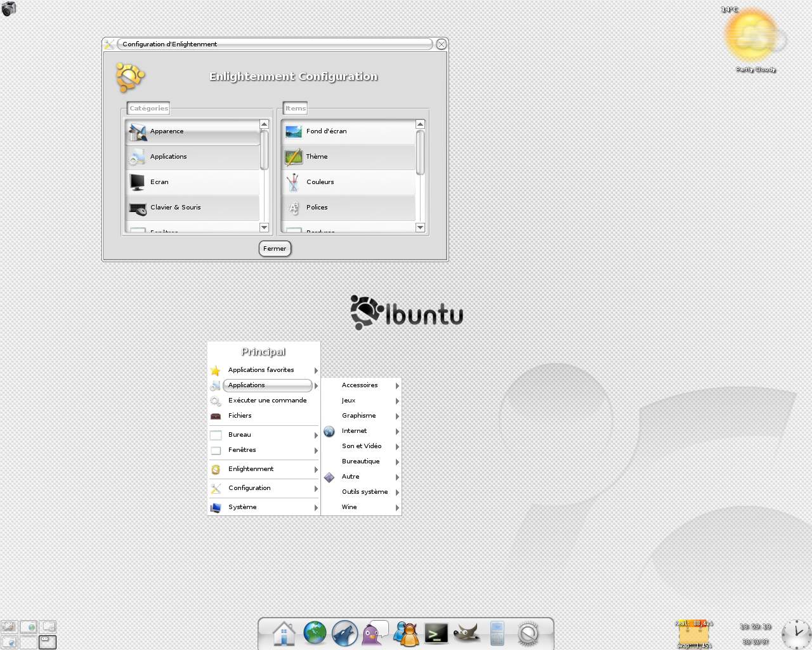Screen dimensions: 812x650
Task: Click the up arrow of the Catégories scrollbar
Action: (264, 124)
